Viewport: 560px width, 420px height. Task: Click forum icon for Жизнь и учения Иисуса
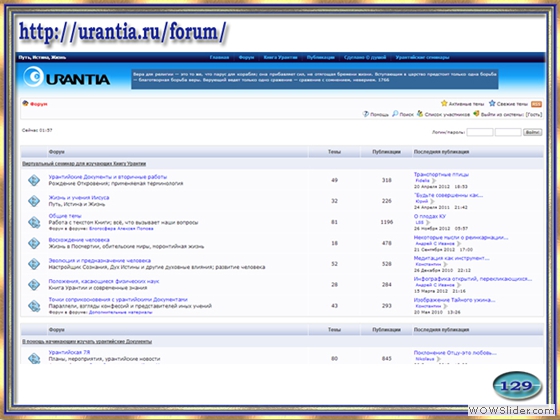[34, 201]
